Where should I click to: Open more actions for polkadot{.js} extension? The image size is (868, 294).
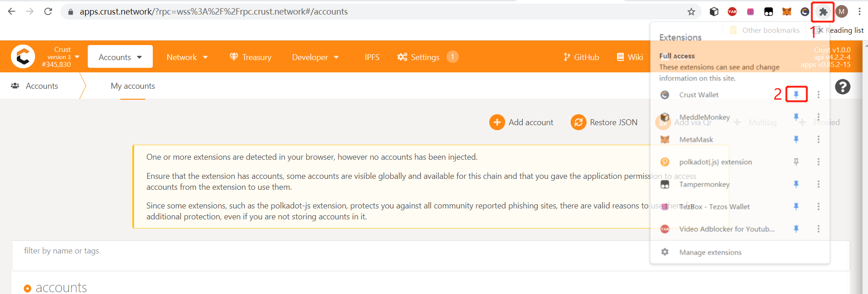818,162
